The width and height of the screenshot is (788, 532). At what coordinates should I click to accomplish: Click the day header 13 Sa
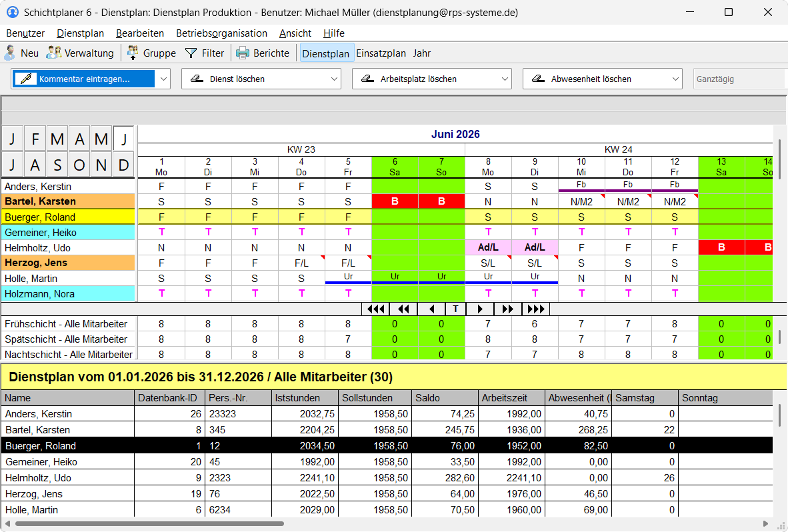point(721,167)
